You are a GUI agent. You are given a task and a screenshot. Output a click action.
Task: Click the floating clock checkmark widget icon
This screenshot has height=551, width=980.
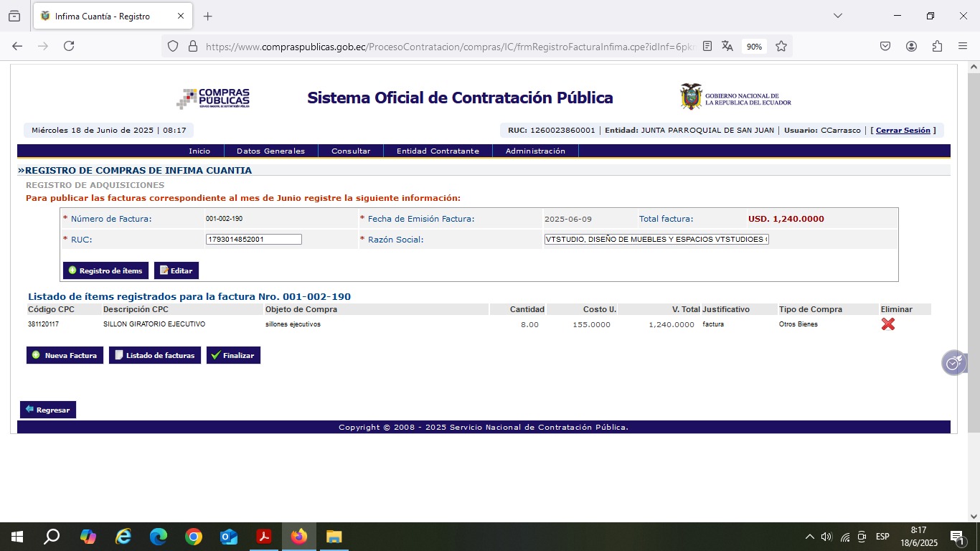(x=953, y=363)
